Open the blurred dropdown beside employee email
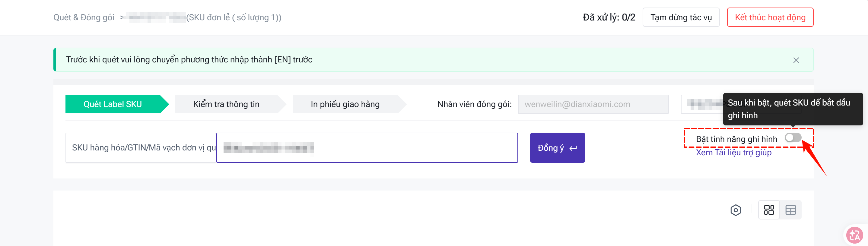 [x=702, y=104]
